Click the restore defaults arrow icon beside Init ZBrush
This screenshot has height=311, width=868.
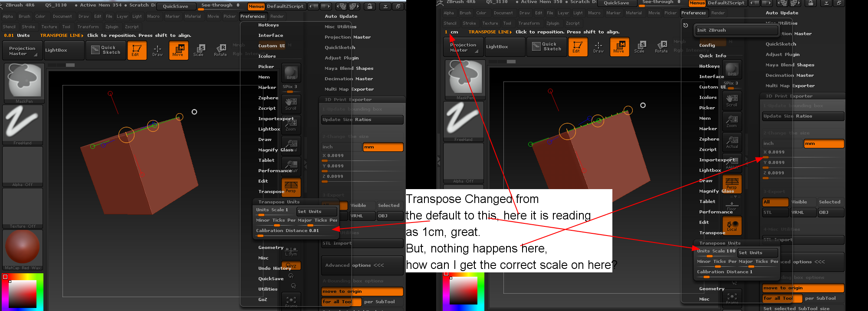686,26
